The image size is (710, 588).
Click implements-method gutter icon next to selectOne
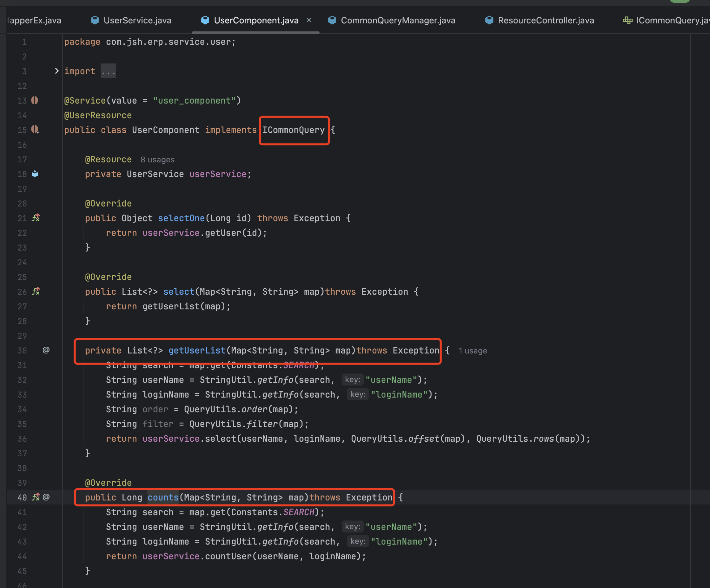[x=35, y=218]
